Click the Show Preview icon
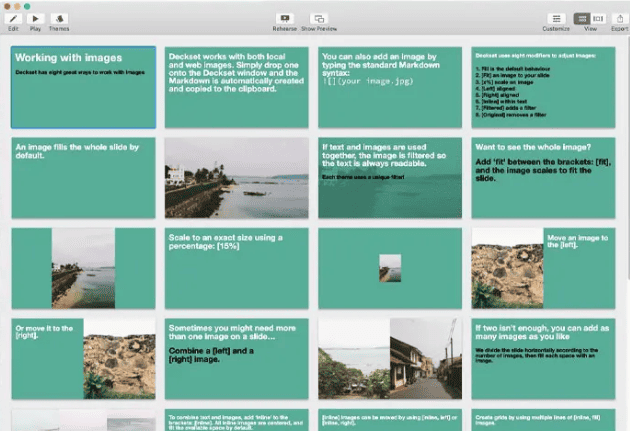 click(319, 18)
